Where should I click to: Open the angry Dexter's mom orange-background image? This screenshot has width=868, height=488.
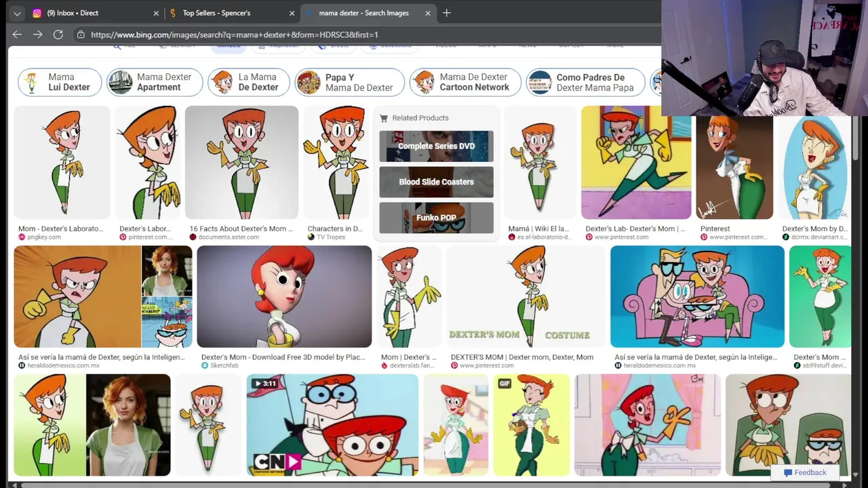78,297
